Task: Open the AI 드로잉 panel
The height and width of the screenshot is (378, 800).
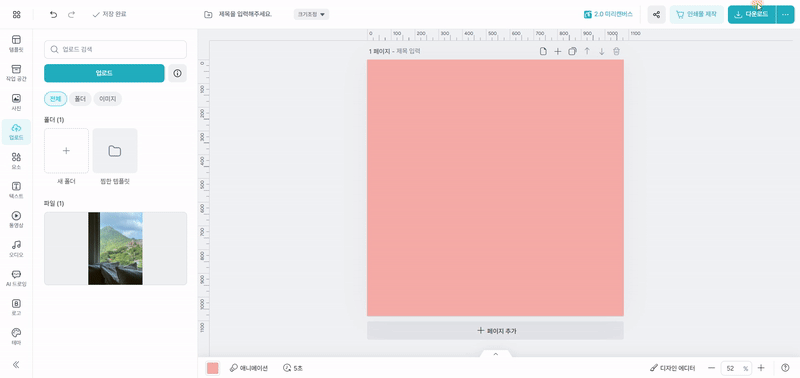Action: tap(16, 279)
